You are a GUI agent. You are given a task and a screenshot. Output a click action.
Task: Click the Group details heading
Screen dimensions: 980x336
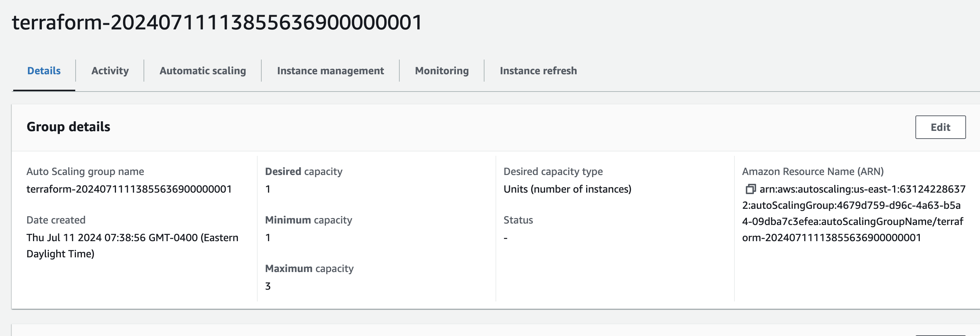pyautogui.click(x=69, y=127)
